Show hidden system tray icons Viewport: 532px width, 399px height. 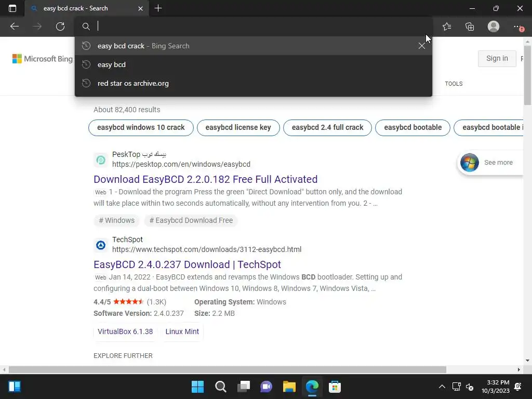pos(442,387)
